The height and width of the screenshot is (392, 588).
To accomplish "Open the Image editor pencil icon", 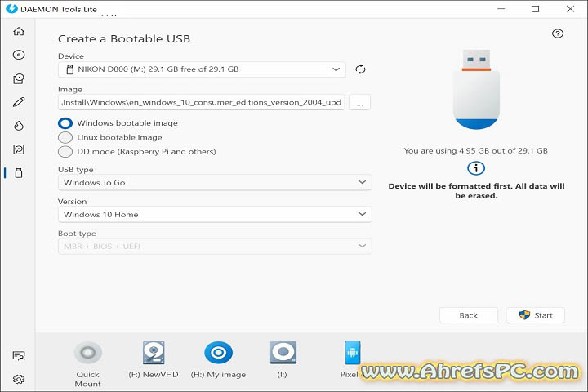I will pyautogui.click(x=19, y=102).
